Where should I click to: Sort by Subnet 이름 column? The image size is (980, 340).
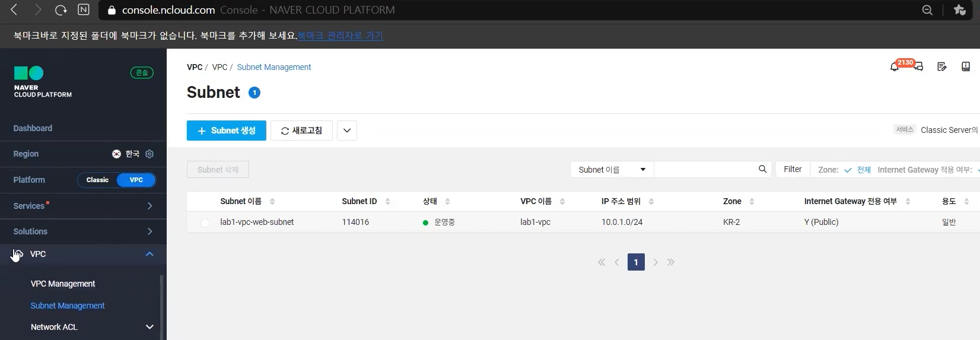272,202
